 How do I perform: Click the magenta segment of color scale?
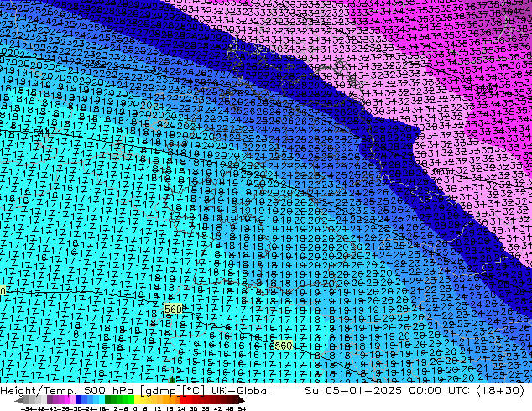click(67, 400)
